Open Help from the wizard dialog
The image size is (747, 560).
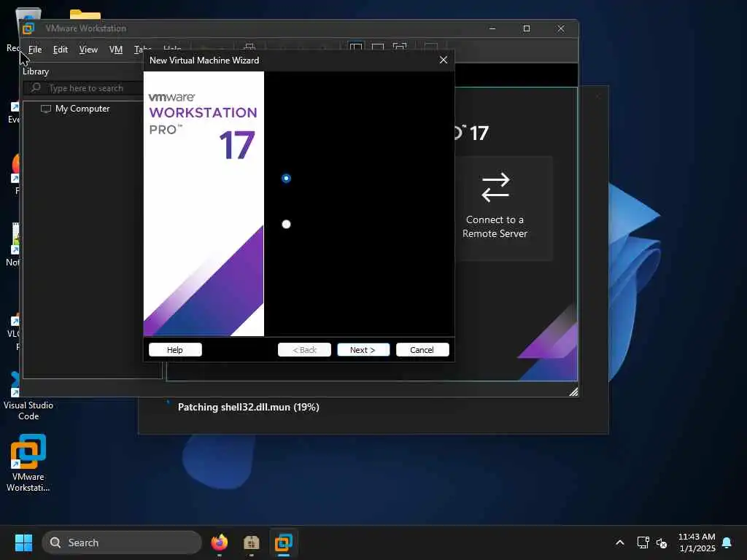coord(175,350)
